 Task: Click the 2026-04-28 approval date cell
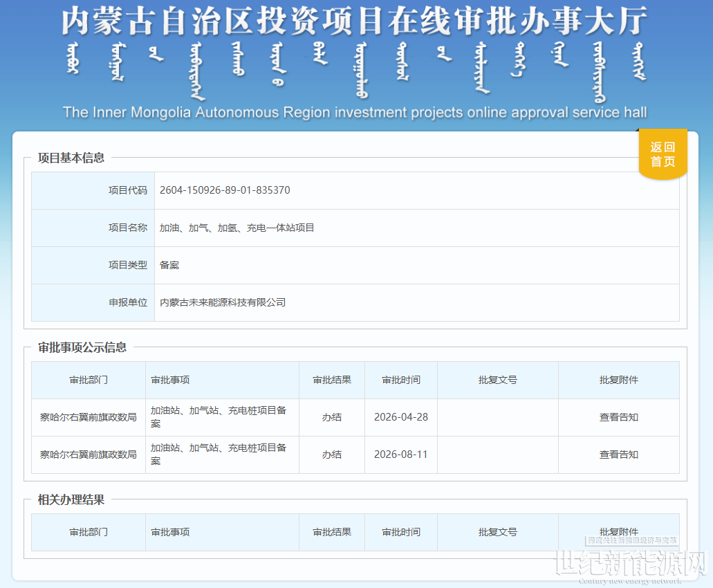pos(400,417)
